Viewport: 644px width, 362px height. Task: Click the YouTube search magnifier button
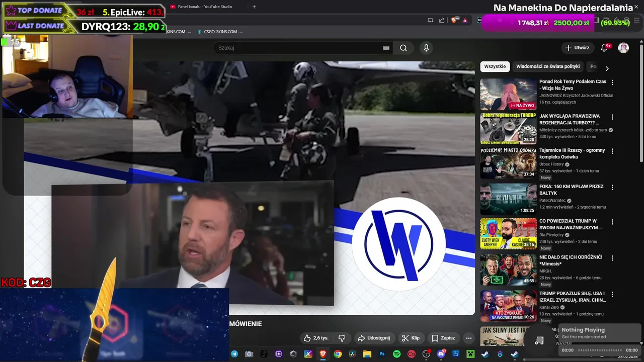pos(404,48)
